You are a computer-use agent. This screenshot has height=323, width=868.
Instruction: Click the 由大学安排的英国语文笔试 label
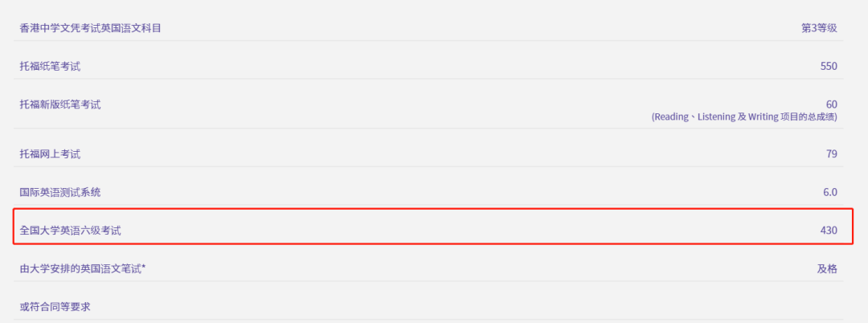(x=80, y=268)
